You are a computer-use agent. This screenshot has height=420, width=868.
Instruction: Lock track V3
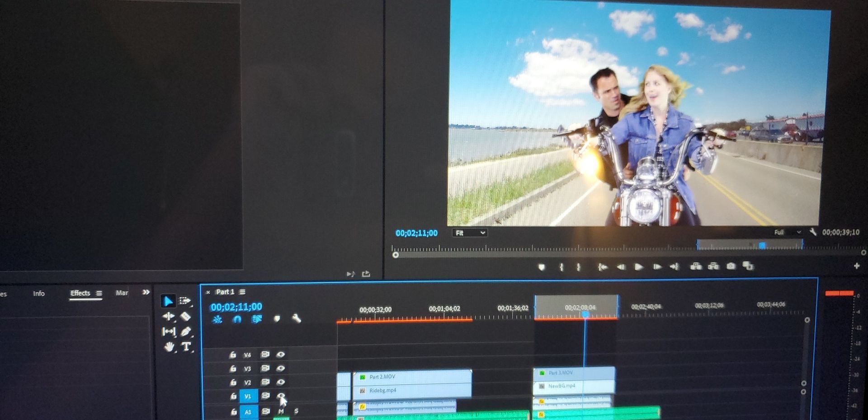point(233,369)
